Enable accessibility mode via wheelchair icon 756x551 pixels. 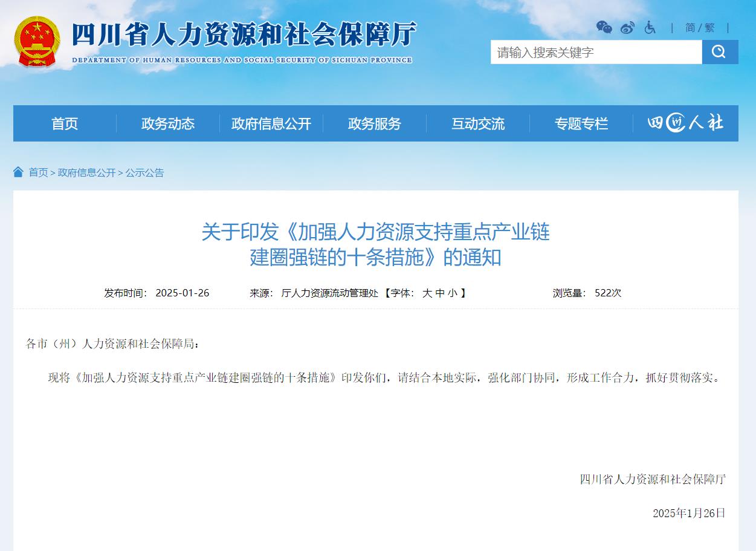click(650, 27)
